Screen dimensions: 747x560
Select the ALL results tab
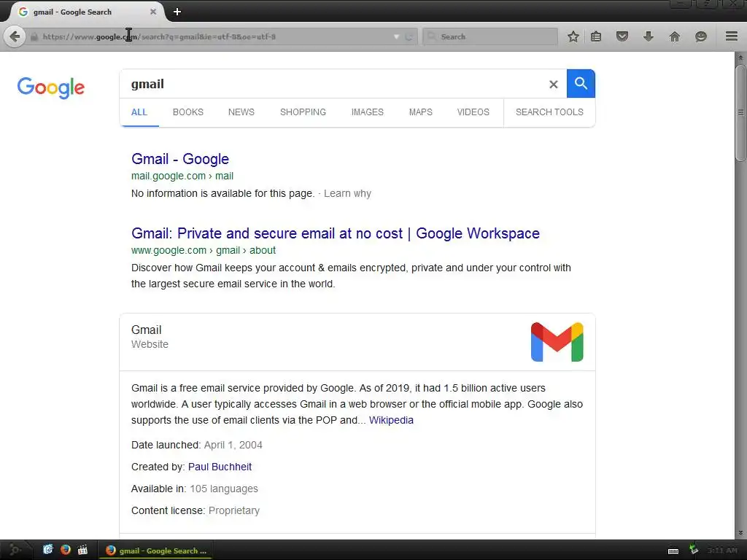point(139,112)
